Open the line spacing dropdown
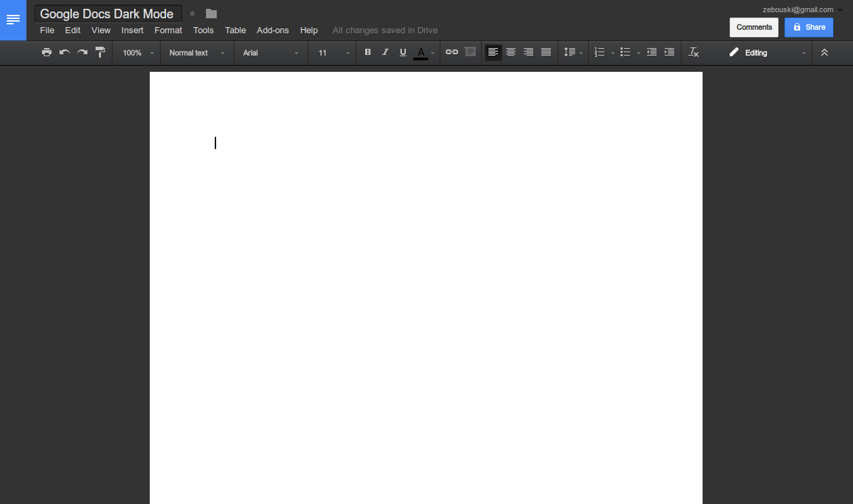The image size is (853, 504). [573, 52]
